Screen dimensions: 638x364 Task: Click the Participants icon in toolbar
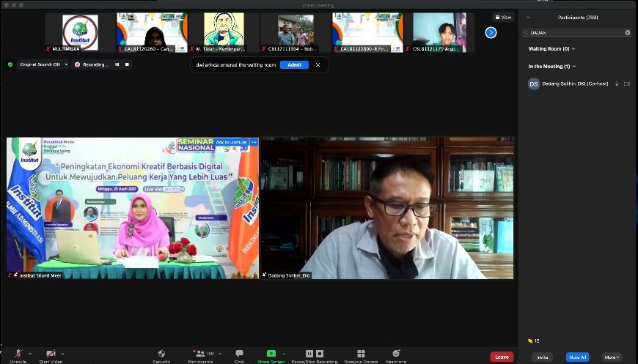[x=200, y=354]
